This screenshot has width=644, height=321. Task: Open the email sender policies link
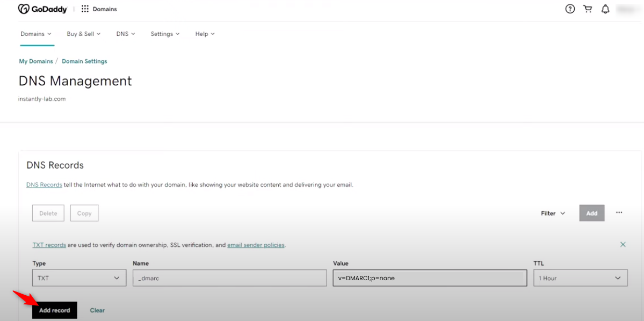256,245
